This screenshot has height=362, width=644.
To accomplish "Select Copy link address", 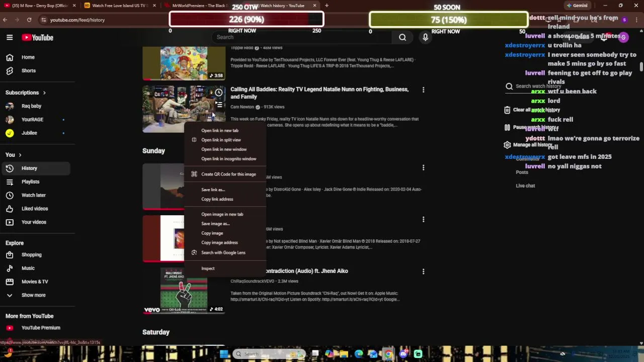I will point(225,199).
